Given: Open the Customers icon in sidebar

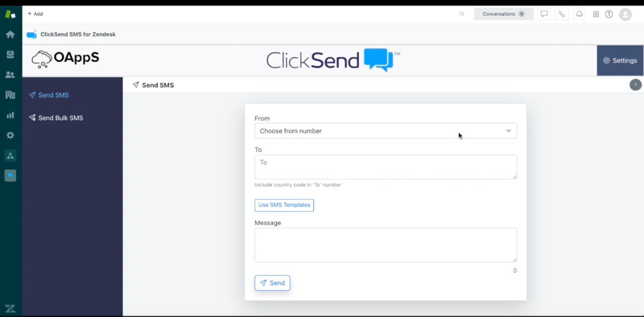Looking at the screenshot, I should click(x=10, y=75).
